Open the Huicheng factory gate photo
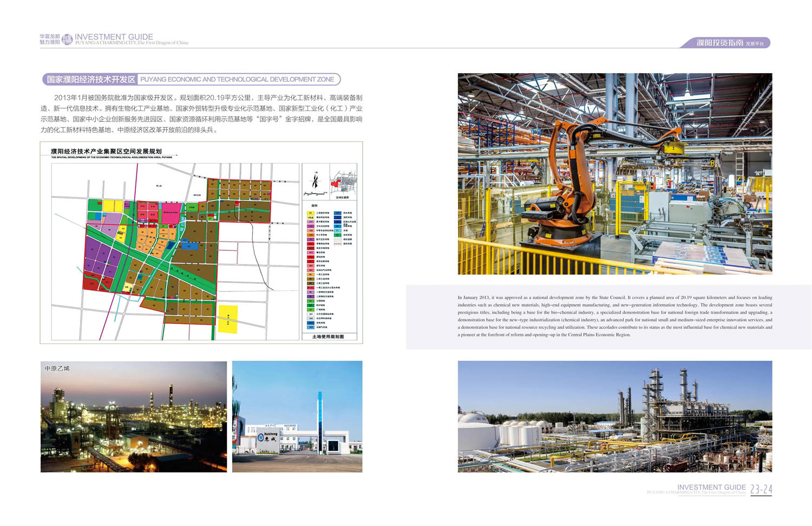 click(297, 417)
